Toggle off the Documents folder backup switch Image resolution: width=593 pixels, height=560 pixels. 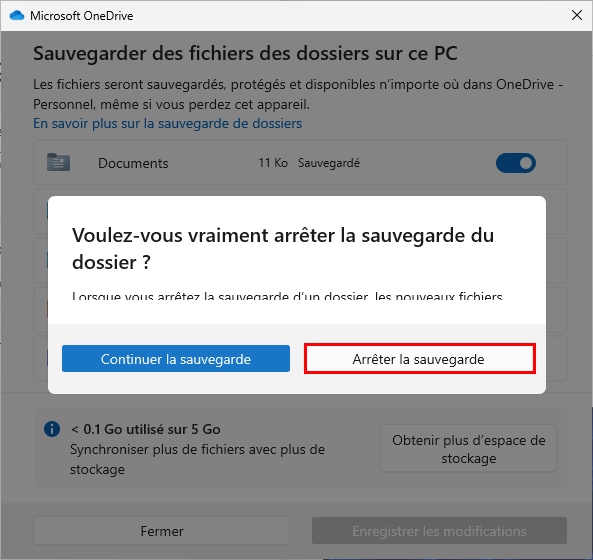(x=516, y=163)
